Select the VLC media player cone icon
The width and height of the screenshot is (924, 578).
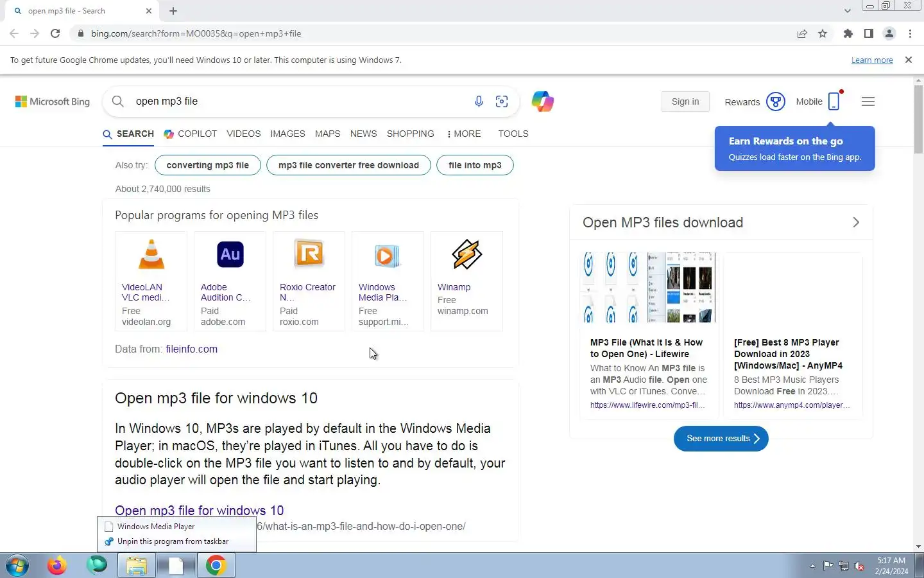(x=151, y=254)
